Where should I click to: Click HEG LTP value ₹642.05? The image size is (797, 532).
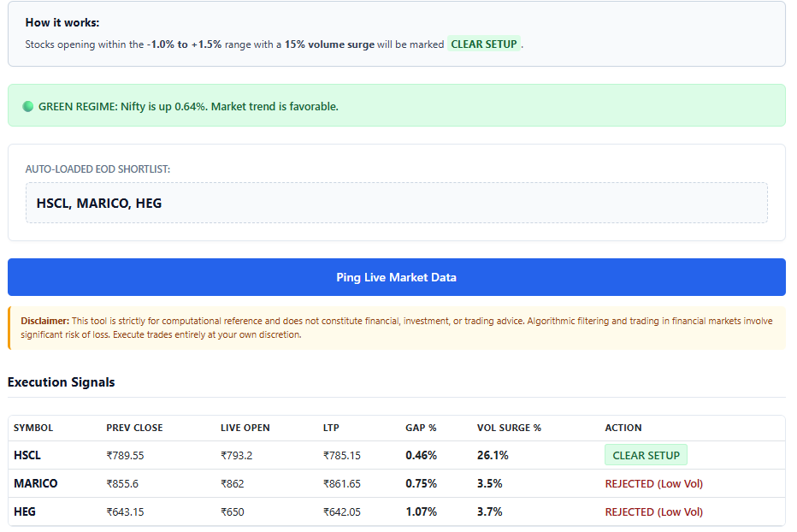click(342, 511)
